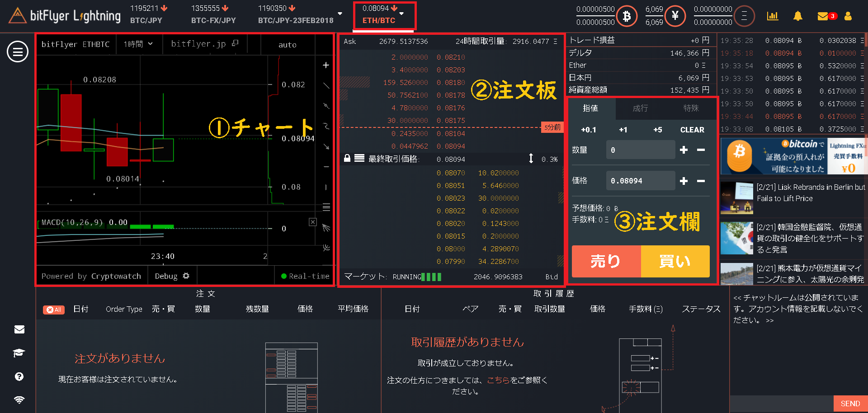The height and width of the screenshot is (413, 868).
Task: Open the こちら link about how to order
Action: (498, 380)
